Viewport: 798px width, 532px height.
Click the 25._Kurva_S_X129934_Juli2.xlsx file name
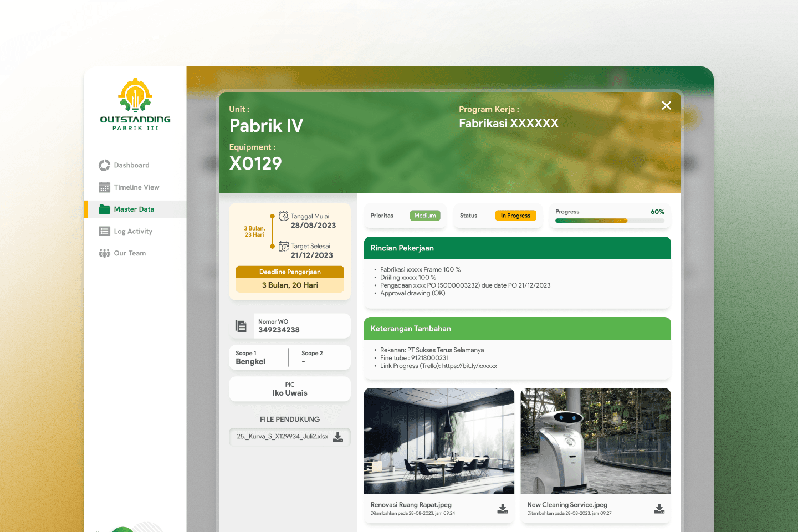point(283,437)
